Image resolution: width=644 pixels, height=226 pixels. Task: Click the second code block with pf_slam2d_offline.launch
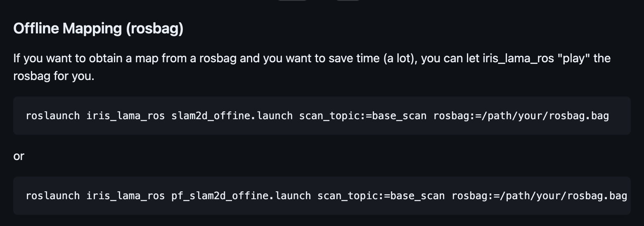click(x=322, y=195)
